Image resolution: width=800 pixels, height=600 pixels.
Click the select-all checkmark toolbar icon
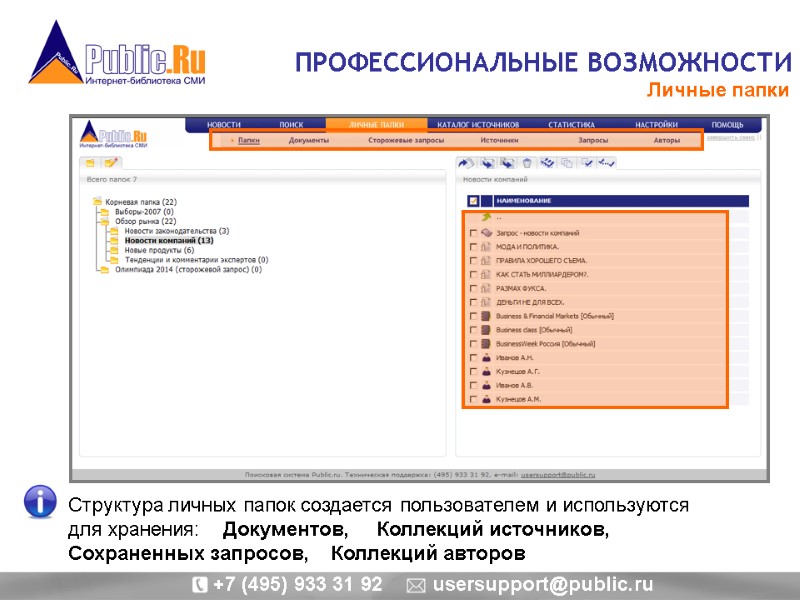point(587,163)
